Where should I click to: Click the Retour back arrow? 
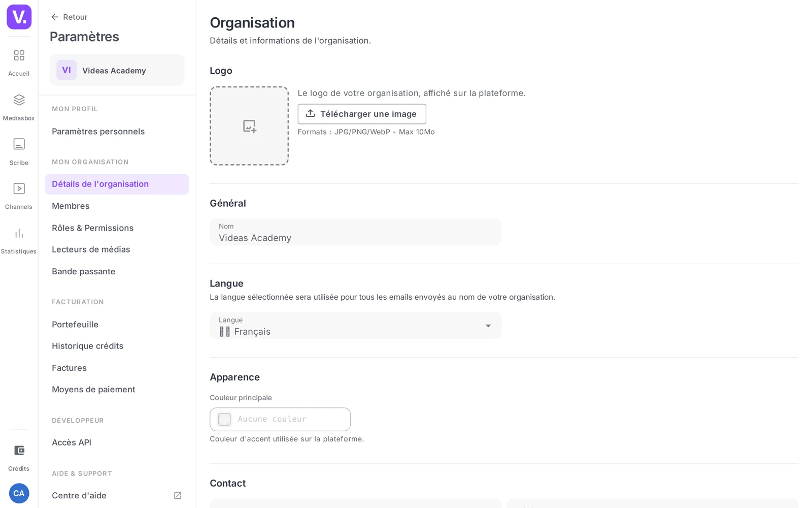(x=55, y=17)
